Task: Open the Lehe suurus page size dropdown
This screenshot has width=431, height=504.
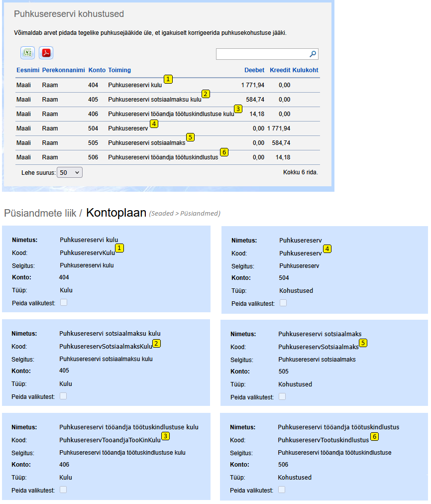Action: (x=70, y=172)
